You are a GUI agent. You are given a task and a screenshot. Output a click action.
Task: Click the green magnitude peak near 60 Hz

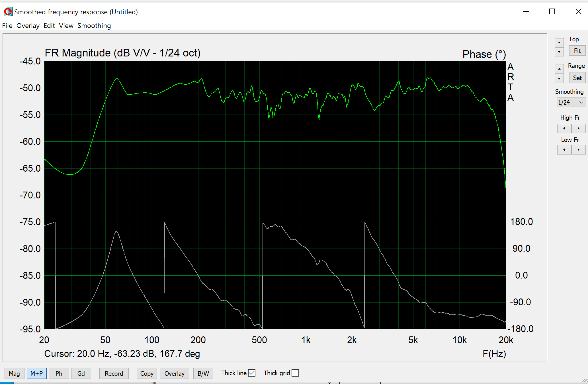pos(117,79)
